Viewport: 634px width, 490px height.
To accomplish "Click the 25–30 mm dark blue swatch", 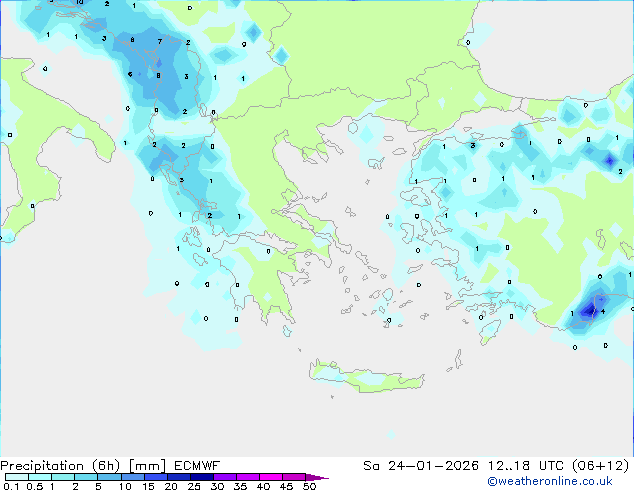I will (202, 477).
